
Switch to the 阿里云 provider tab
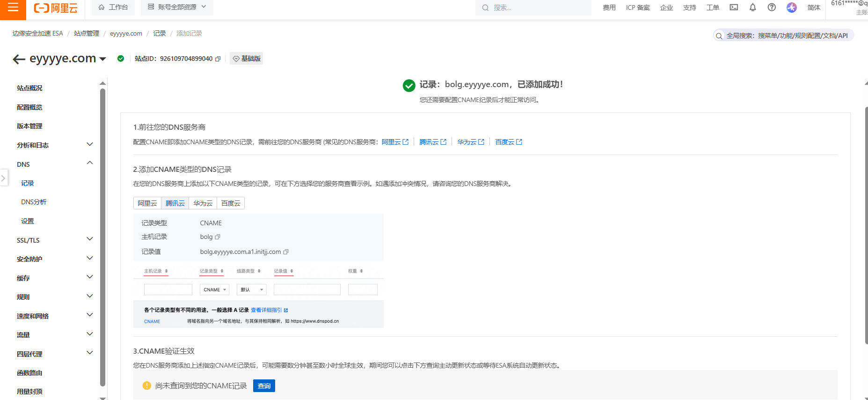tap(147, 203)
